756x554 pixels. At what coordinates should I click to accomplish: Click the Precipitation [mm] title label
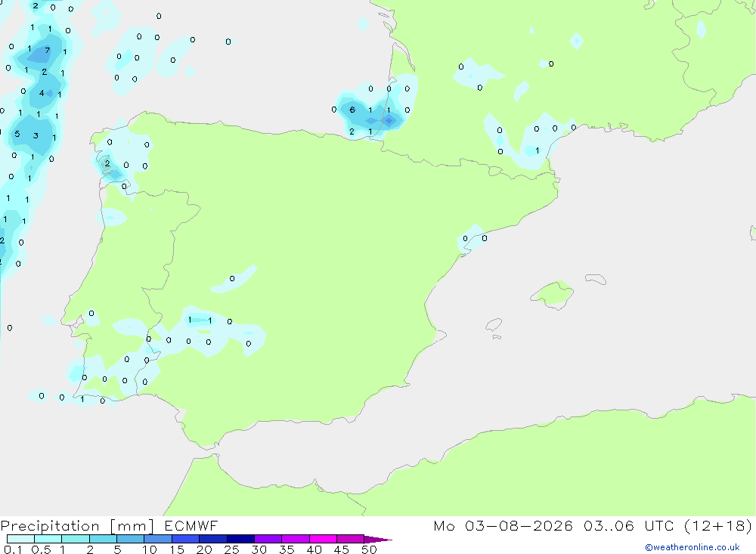[x=77, y=526]
